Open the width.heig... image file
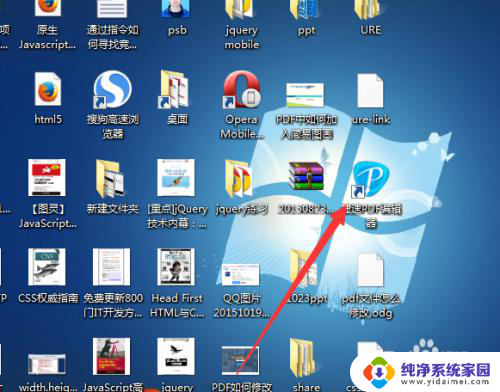Image resolution: width=500 pixels, height=392 pixels. (x=47, y=364)
